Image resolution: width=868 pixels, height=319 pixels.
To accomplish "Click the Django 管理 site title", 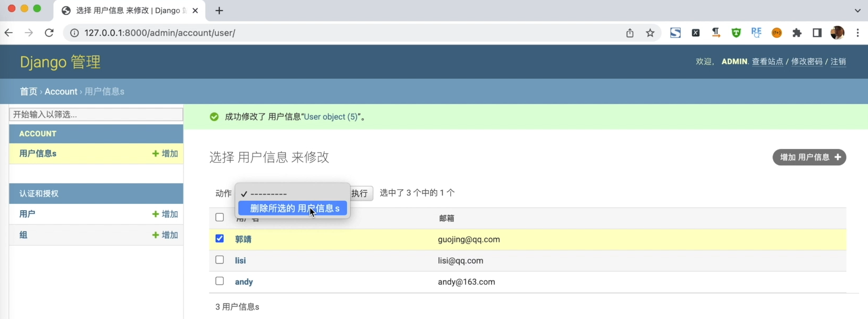I will 60,62.
